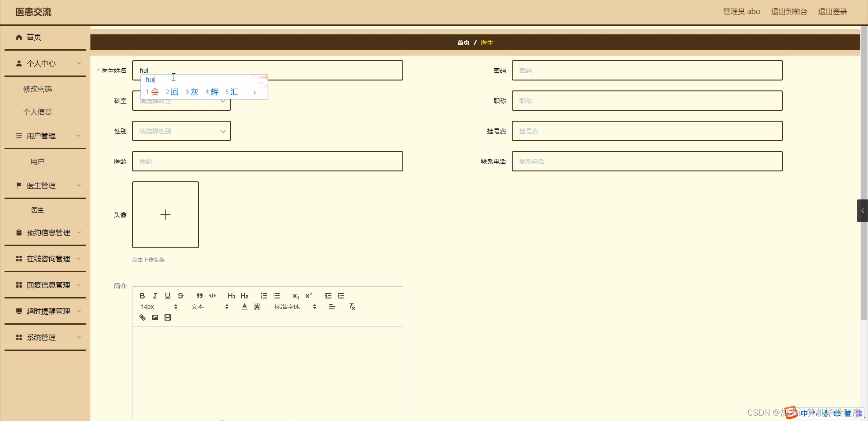Collapse the 医生管理 sidebar menu
Viewport: 868px width, 421px height.
tap(45, 185)
